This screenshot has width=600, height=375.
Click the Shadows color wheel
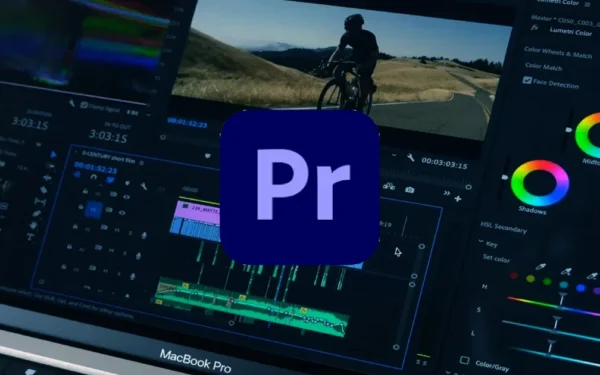click(x=540, y=183)
